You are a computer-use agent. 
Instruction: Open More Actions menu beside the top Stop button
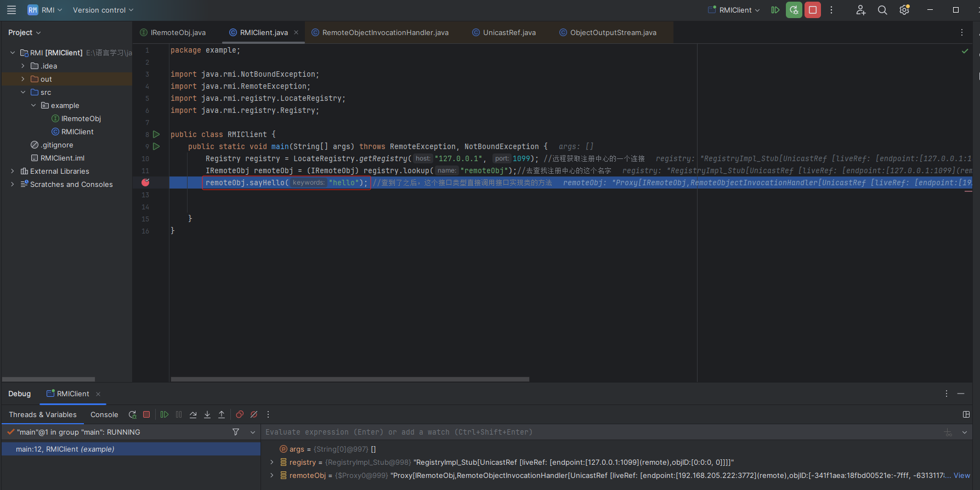[831, 10]
